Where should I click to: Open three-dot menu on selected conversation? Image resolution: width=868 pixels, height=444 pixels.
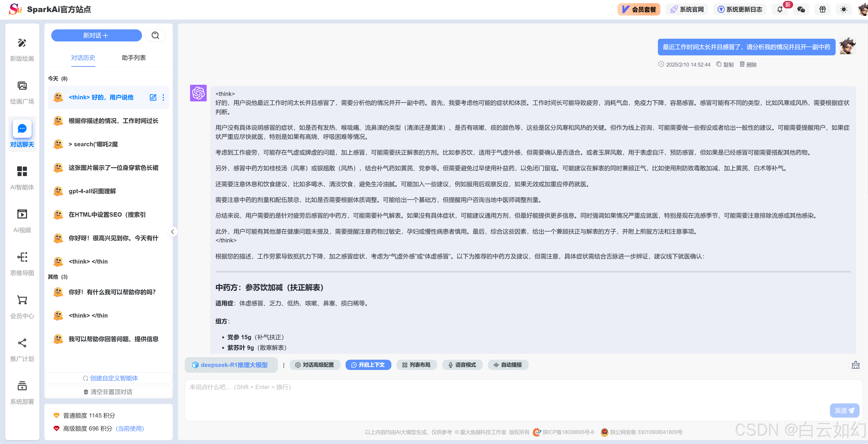pyautogui.click(x=163, y=97)
